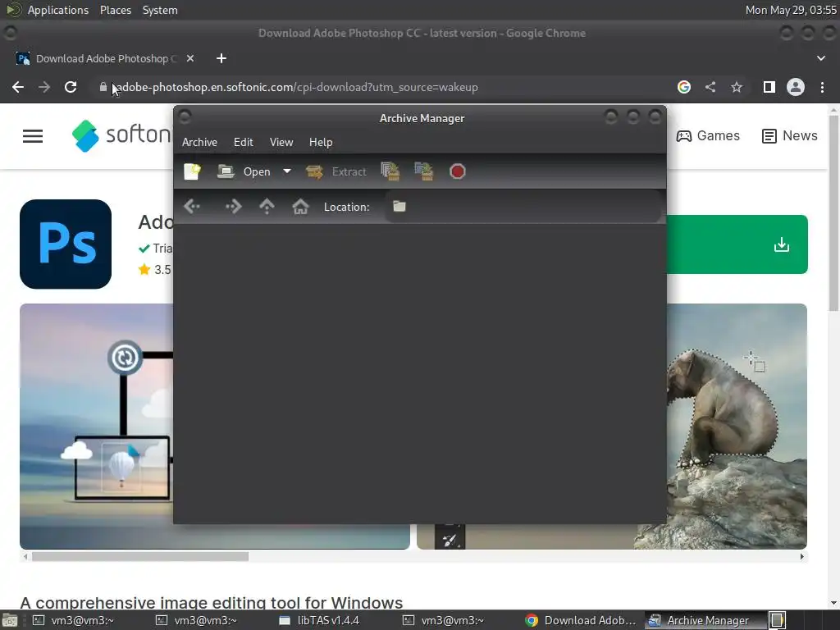Go to home location in archive
This screenshot has width=840, height=630.
[300, 206]
